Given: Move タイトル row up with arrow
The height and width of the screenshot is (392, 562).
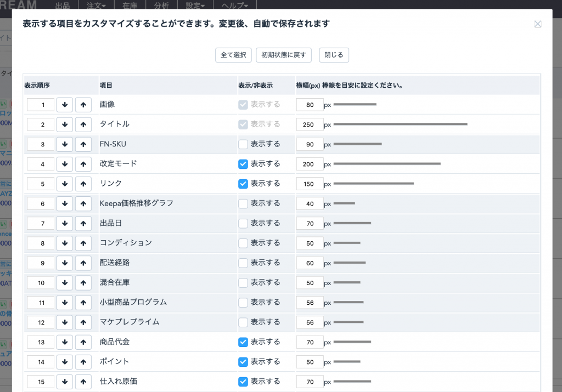Looking at the screenshot, I should click(x=83, y=124).
